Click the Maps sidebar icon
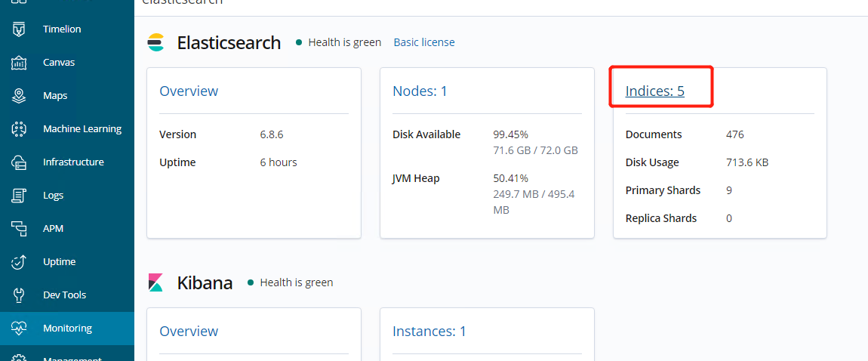The height and width of the screenshot is (361, 868). tap(19, 96)
